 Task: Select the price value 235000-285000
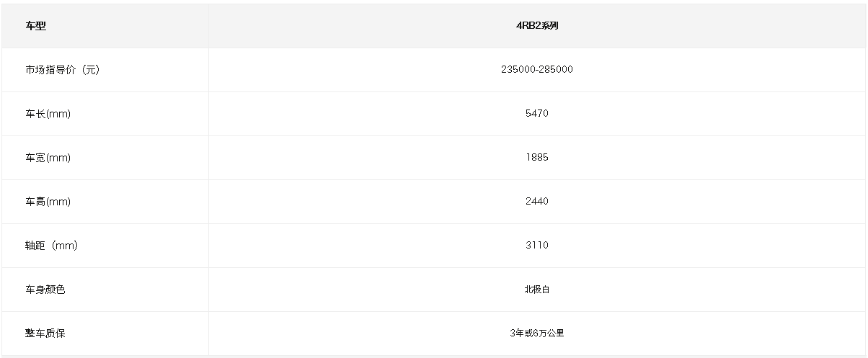(x=537, y=70)
